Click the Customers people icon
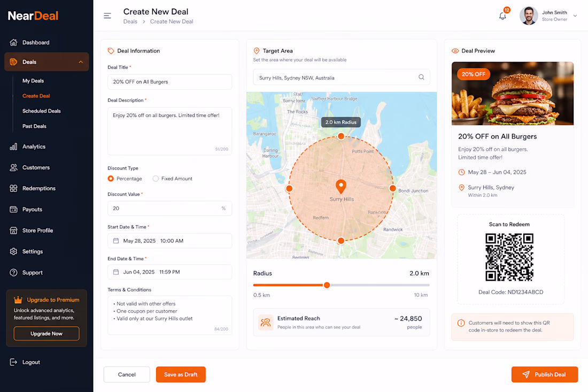 13,168
